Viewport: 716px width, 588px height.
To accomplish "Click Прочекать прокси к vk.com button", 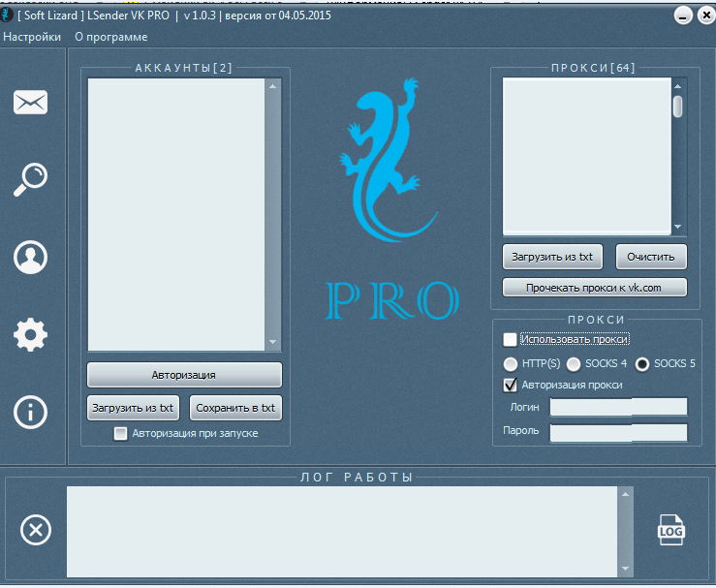I will (x=595, y=288).
